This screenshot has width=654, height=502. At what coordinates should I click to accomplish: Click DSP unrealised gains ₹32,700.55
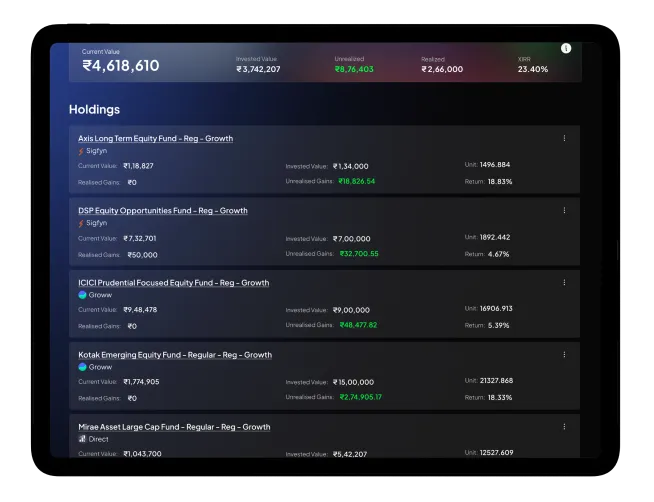[359, 254]
